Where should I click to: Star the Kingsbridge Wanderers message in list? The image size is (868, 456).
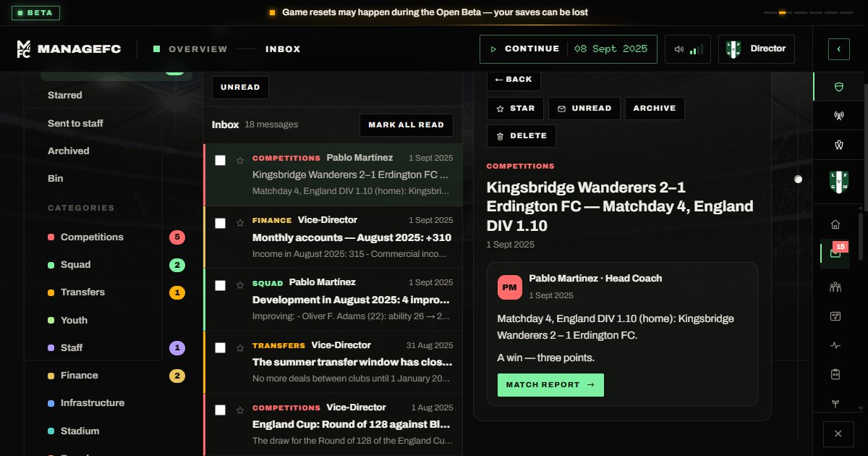coord(240,161)
